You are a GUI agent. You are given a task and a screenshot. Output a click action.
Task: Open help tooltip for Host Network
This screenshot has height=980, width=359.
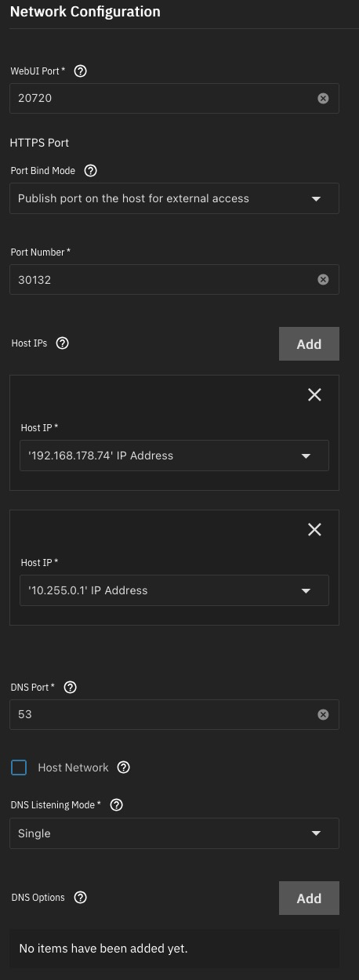[x=123, y=768]
